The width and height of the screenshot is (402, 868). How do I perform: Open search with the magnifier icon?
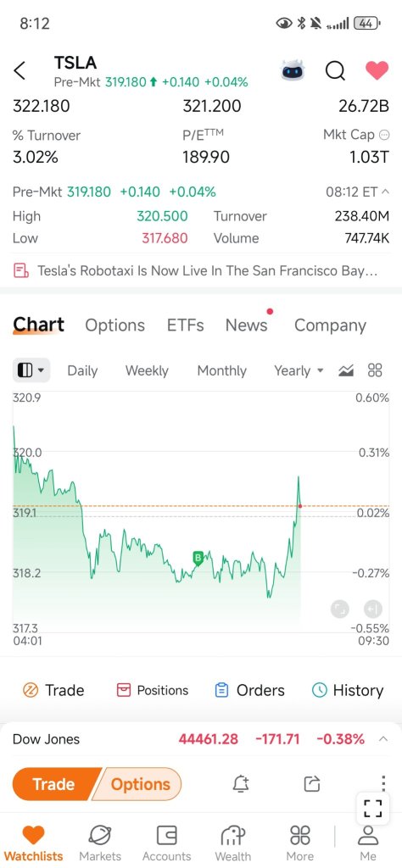click(x=335, y=71)
